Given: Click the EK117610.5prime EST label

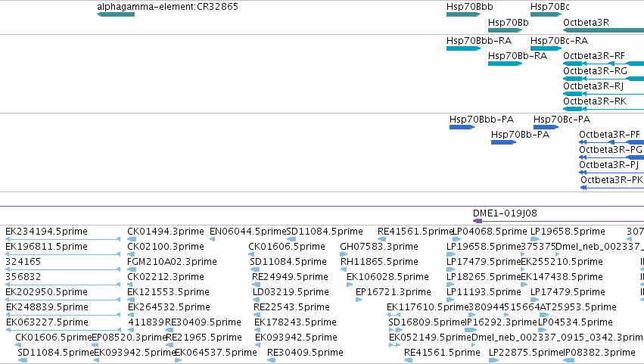Looking at the screenshot, I should [428, 307].
